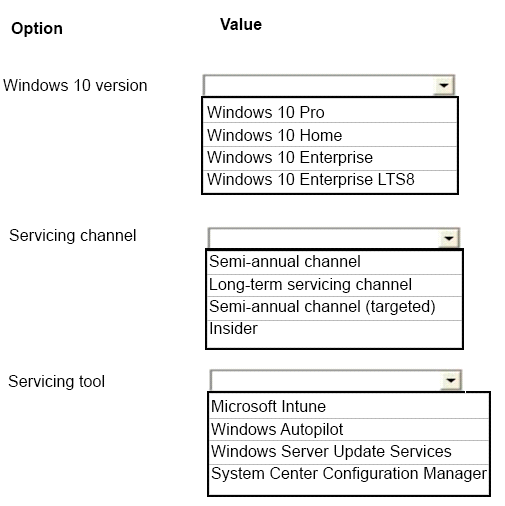Click the Servicing tool combo box field

(x=336, y=380)
